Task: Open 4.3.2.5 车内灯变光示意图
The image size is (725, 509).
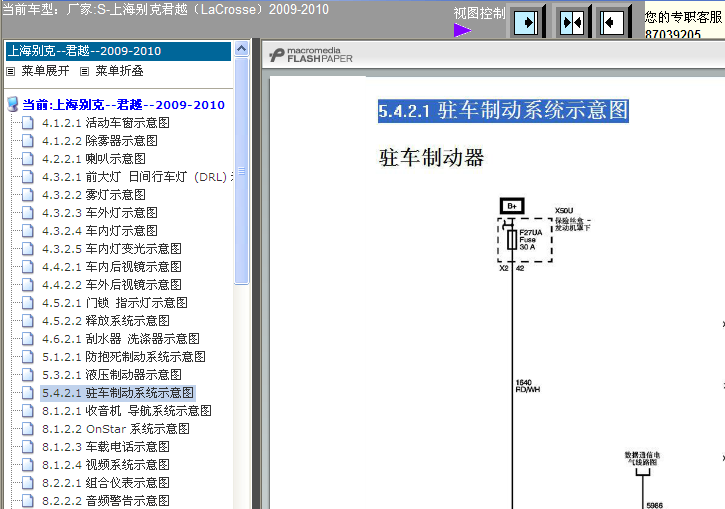Action: [111, 249]
